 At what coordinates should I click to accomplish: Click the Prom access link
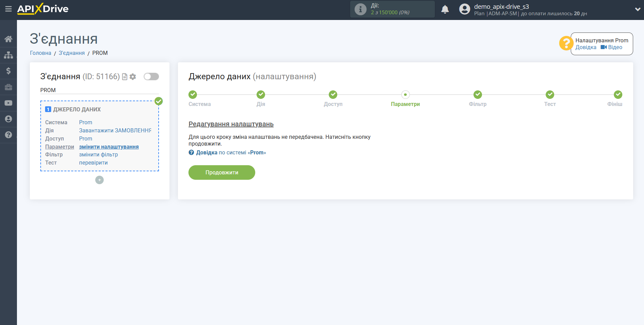point(86,139)
